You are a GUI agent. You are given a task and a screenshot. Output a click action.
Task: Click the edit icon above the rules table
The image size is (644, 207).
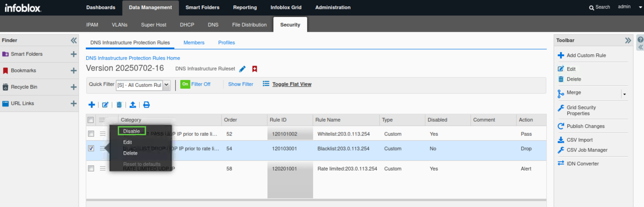point(105,105)
